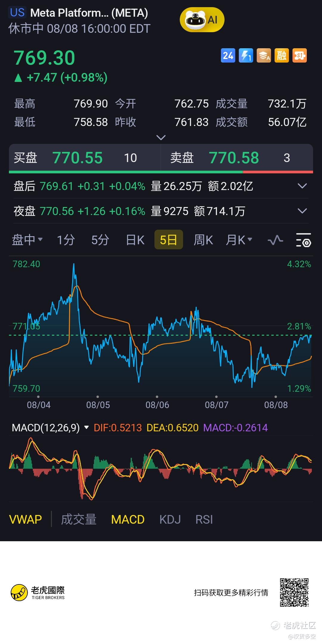Select the 成交量 volume indicator
Viewport: 322px width, 644px height.
(x=79, y=519)
